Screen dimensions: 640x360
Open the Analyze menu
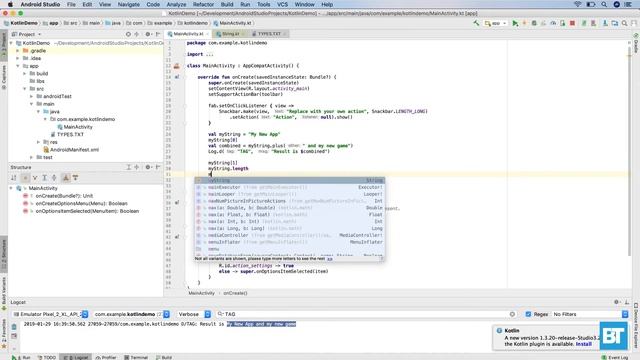(176, 4)
